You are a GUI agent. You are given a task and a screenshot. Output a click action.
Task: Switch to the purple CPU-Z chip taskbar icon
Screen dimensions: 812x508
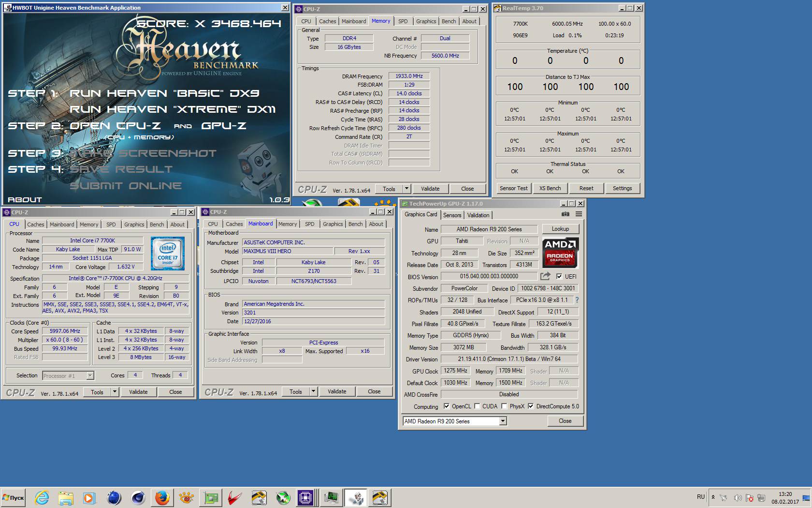click(x=306, y=497)
